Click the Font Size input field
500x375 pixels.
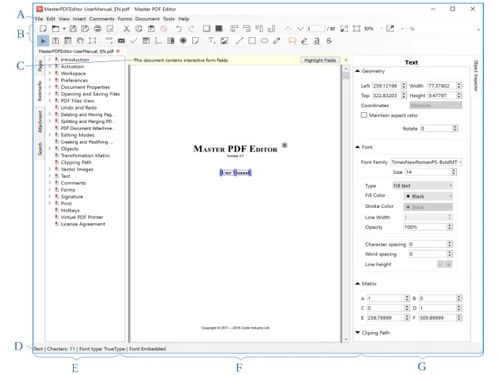coord(428,172)
